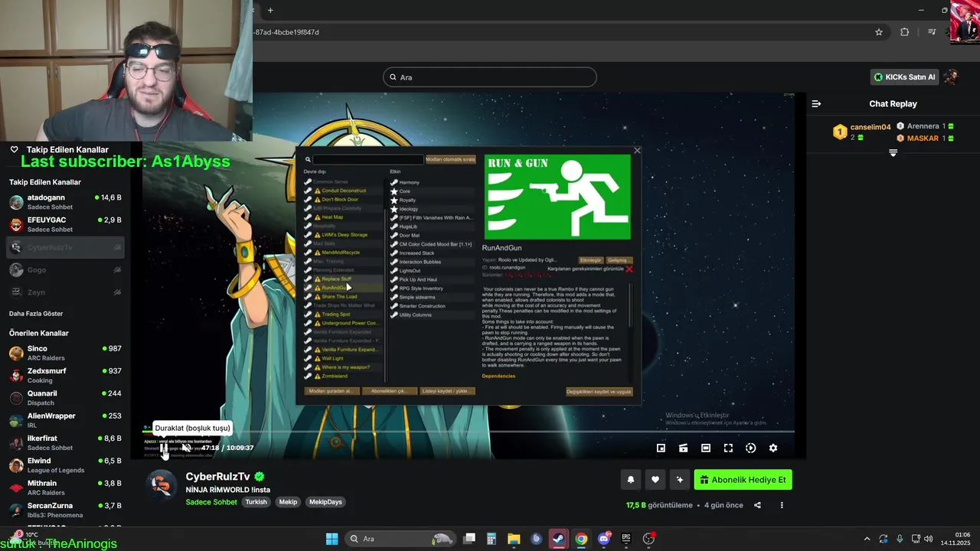The width and height of the screenshot is (980, 551).
Task: Open the Sinco recommended channel
Action: [x=65, y=353]
